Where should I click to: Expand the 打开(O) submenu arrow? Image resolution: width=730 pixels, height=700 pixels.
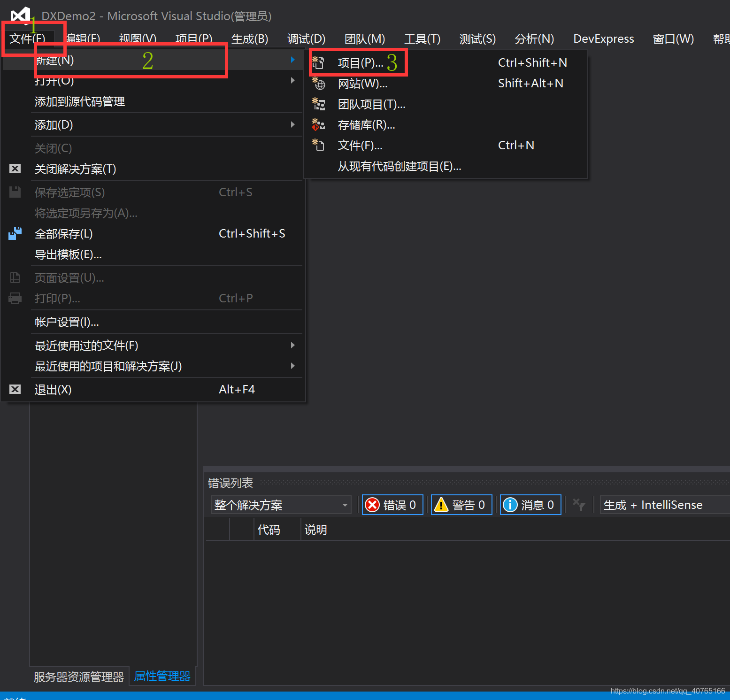pyautogui.click(x=292, y=80)
